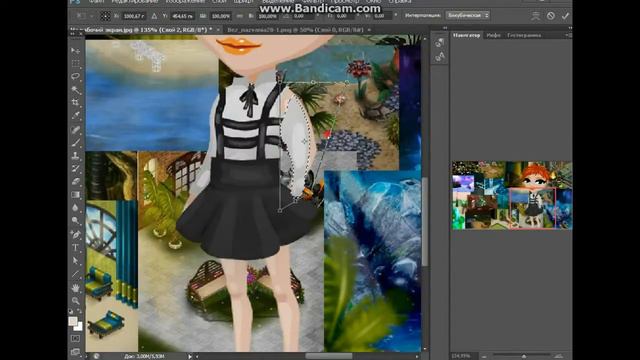Select the Zoom tool in toolbar
640x360 pixels.
click(x=76, y=301)
